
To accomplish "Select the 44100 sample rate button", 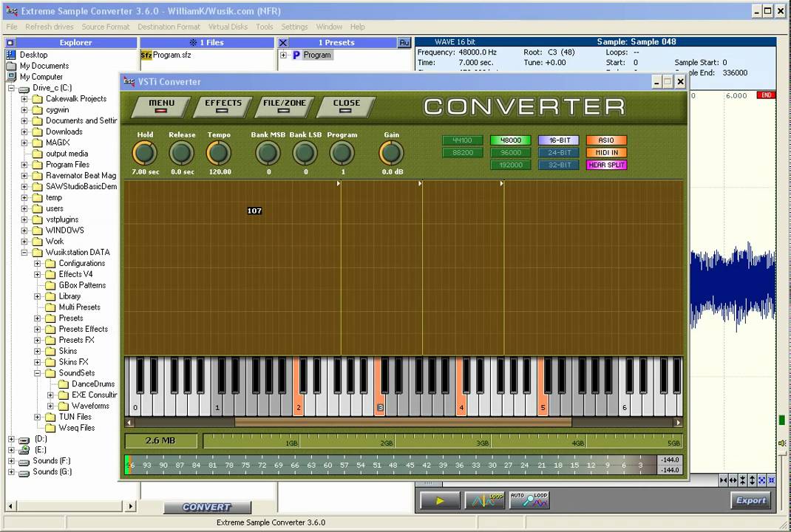I will click(463, 140).
